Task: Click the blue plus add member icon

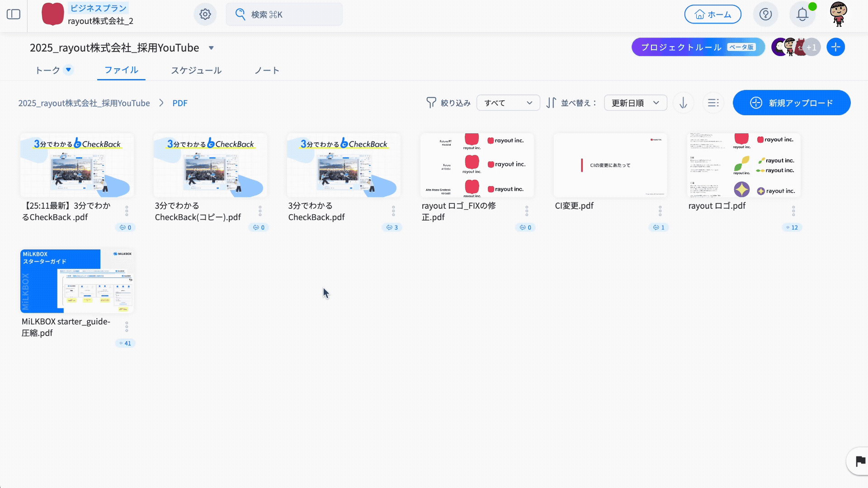Action: [835, 47]
